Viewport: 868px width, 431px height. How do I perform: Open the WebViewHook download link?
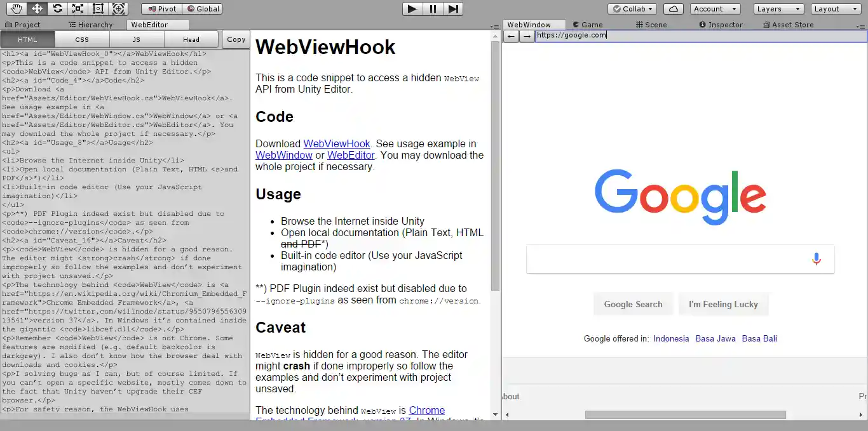pyautogui.click(x=337, y=143)
